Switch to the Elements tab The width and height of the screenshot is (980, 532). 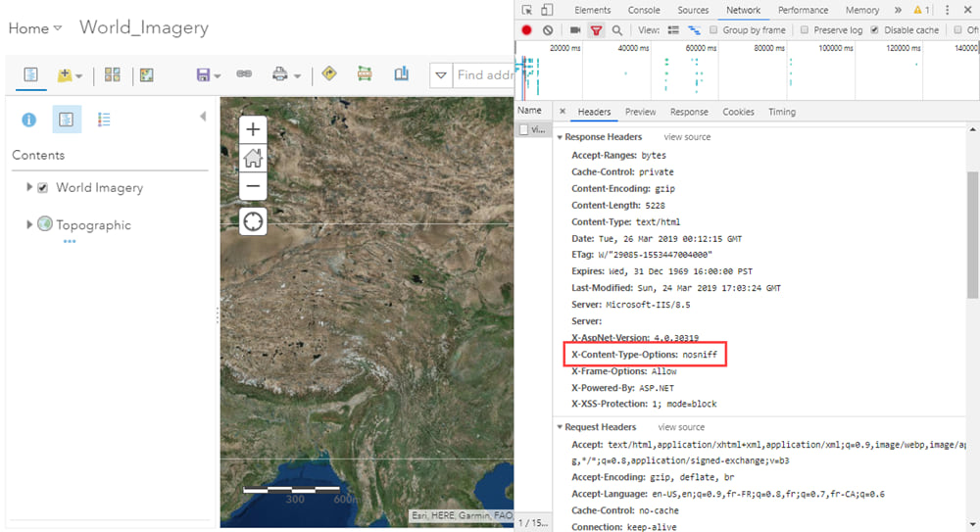point(592,10)
